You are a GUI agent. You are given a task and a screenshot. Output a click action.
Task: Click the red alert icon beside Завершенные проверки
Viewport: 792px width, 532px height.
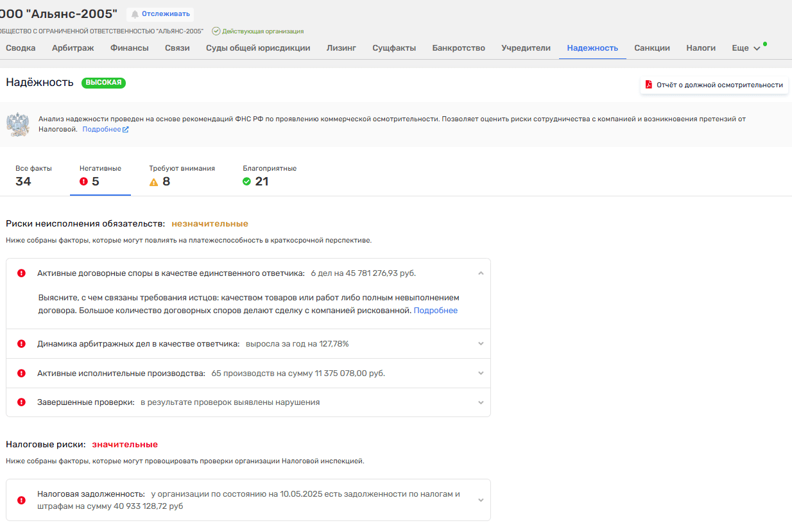pos(21,402)
